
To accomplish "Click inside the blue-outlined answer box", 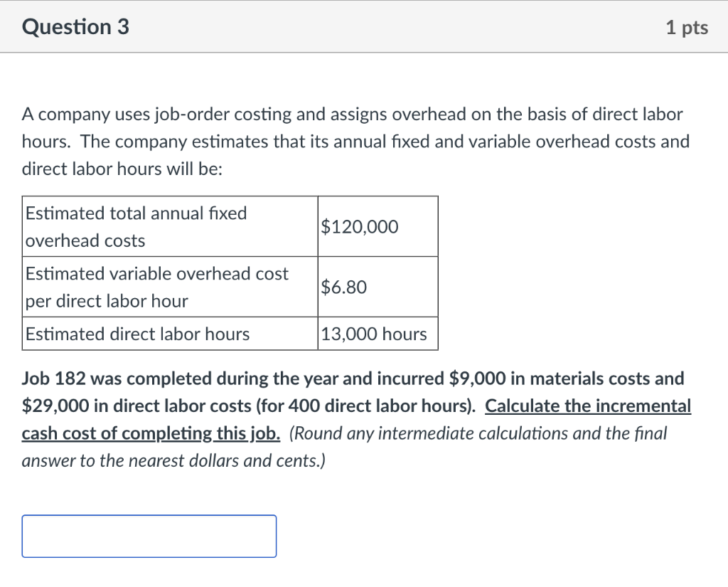I will 149,536.
